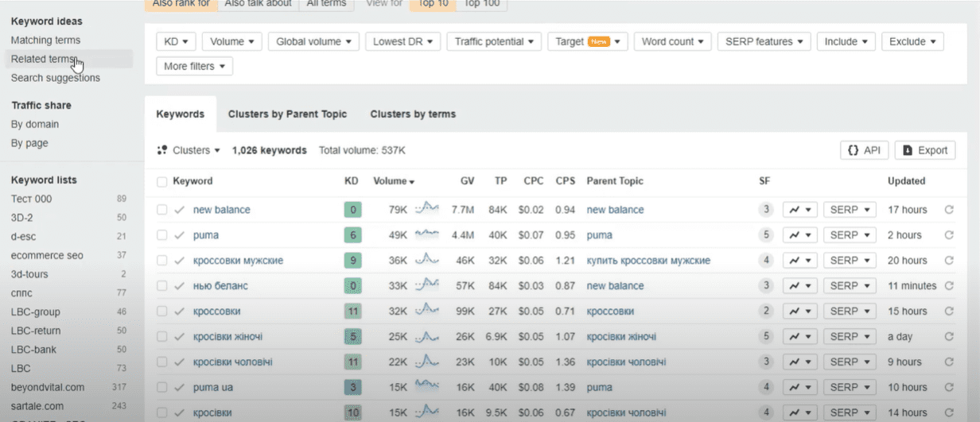Click checkmark icon beside new balance
The height and width of the screenshot is (422, 980).
coord(180,210)
